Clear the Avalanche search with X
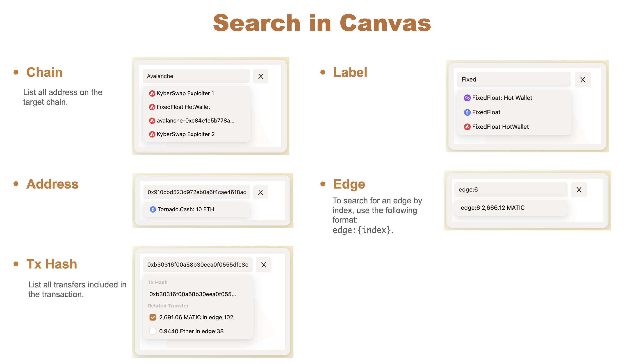634x364 pixels. (x=260, y=76)
